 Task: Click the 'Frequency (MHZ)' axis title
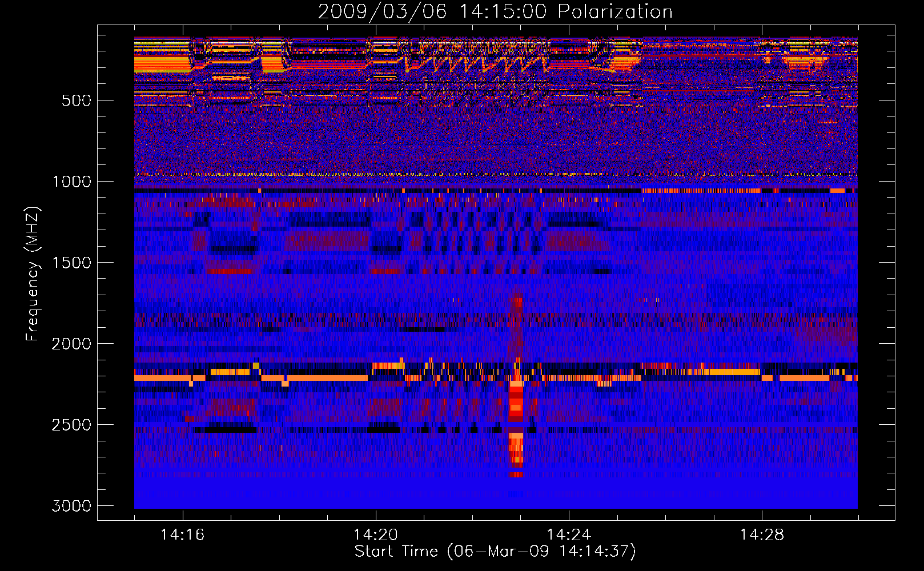click(33, 274)
